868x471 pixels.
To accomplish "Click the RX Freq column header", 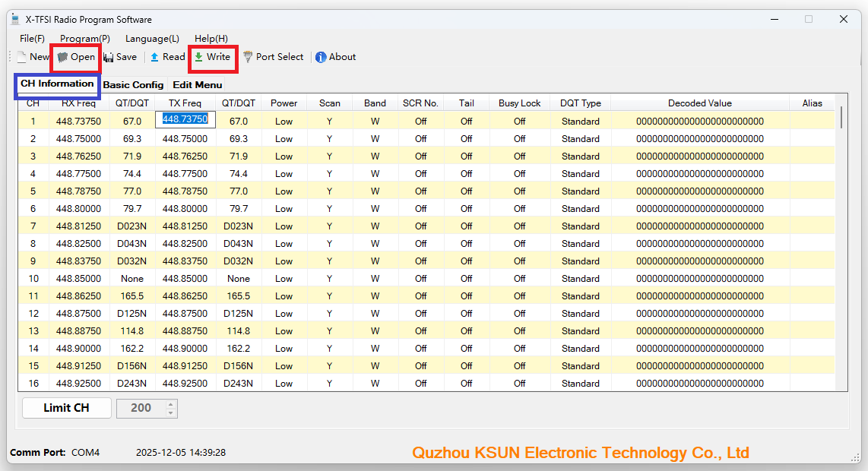I will tap(78, 103).
